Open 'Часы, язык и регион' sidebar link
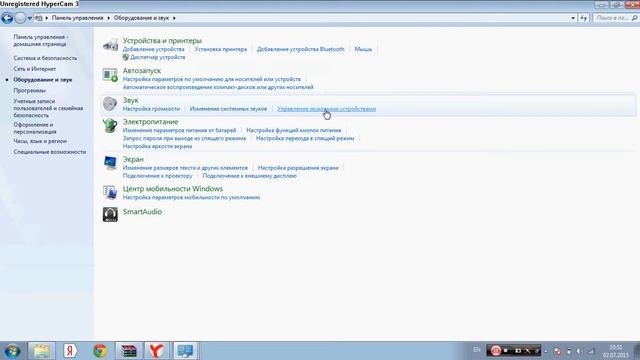The image size is (640, 360). [40, 141]
